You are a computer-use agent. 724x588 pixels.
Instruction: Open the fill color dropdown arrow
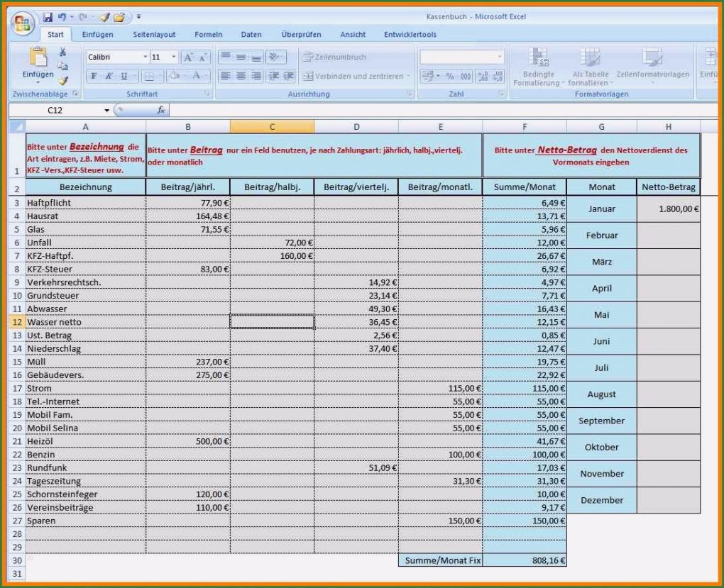[x=185, y=76]
